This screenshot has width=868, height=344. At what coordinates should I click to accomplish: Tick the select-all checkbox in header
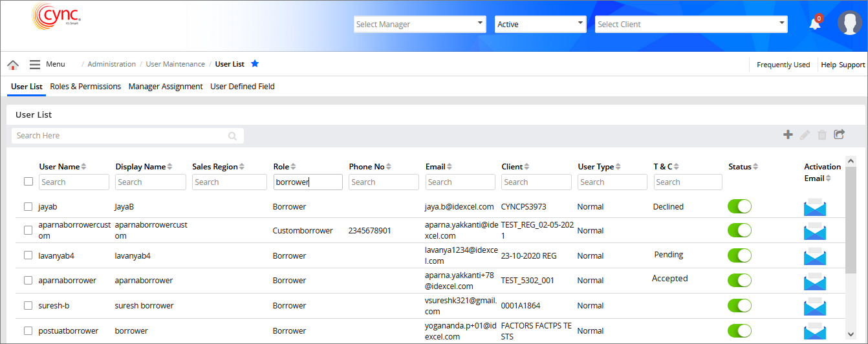pos(28,182)
